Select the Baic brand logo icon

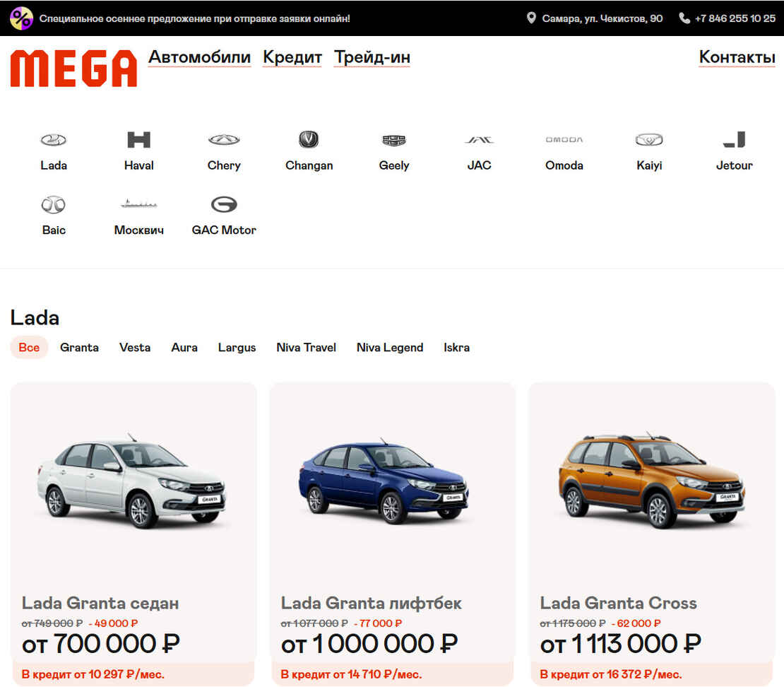coord(54,204)
